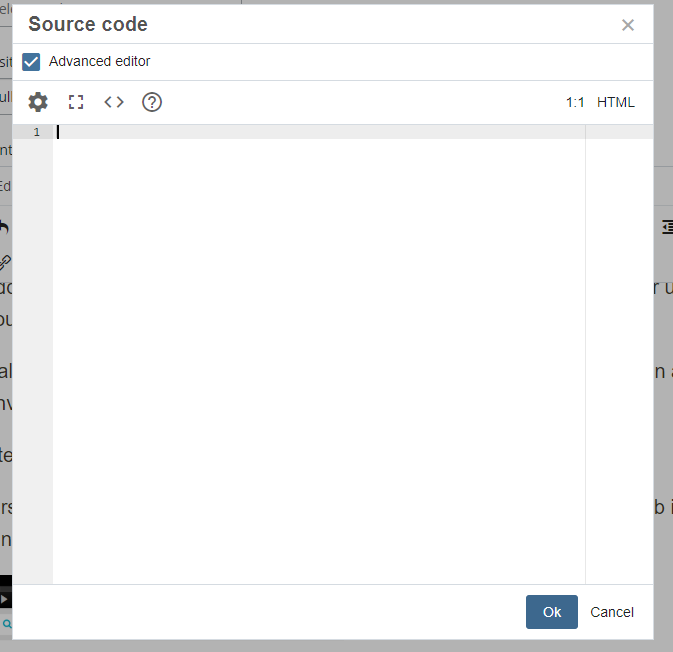Viewport: 673px width, 652px height.
Task: Open the question-mark help icon
Action: tap(152, 102)
